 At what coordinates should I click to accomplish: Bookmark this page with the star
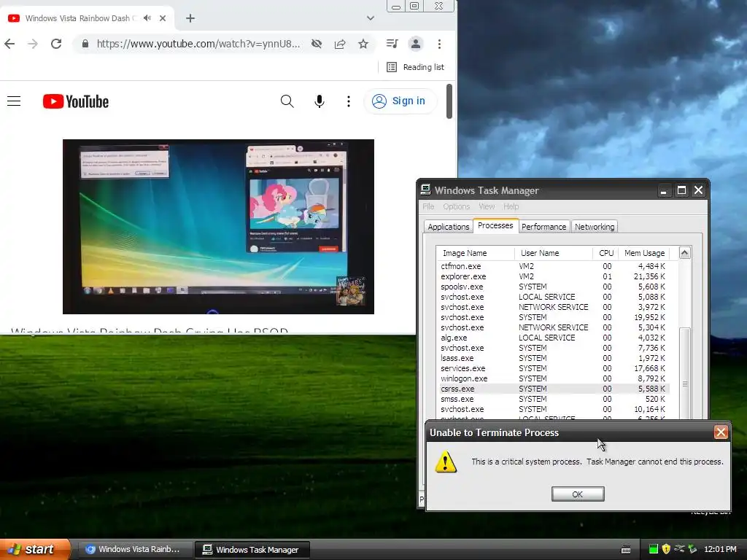point(363,44)
